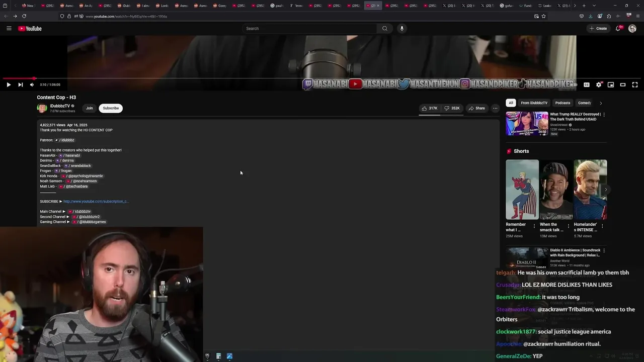Open the denims credit link
Image resolution: width=644 pixels, height=362 pixels.
coord(64,160)
